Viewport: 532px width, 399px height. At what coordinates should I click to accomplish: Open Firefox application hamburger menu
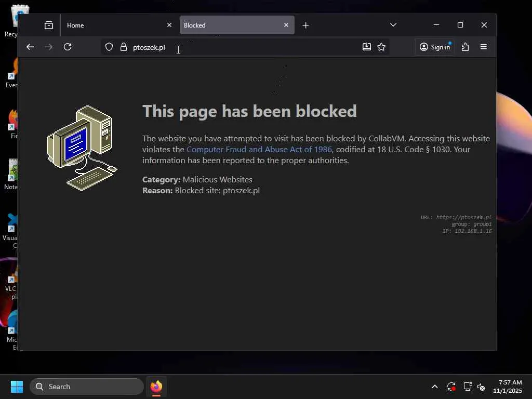pyautogui.click(x=484, y=47)
